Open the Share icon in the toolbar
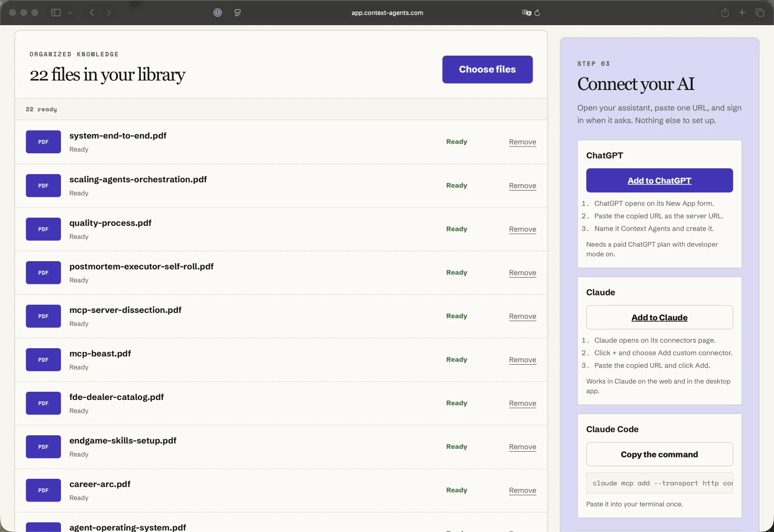Viewport: 774px width, 532px height. pos(725,13)
